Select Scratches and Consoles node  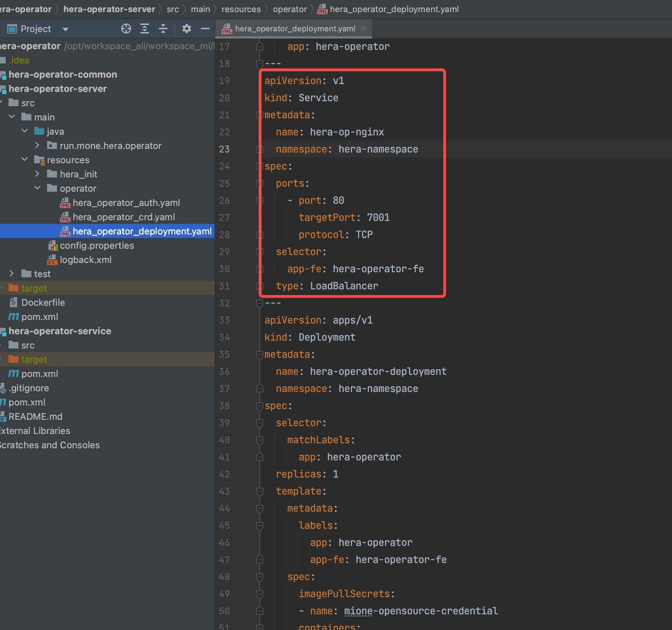pos(49,445)
